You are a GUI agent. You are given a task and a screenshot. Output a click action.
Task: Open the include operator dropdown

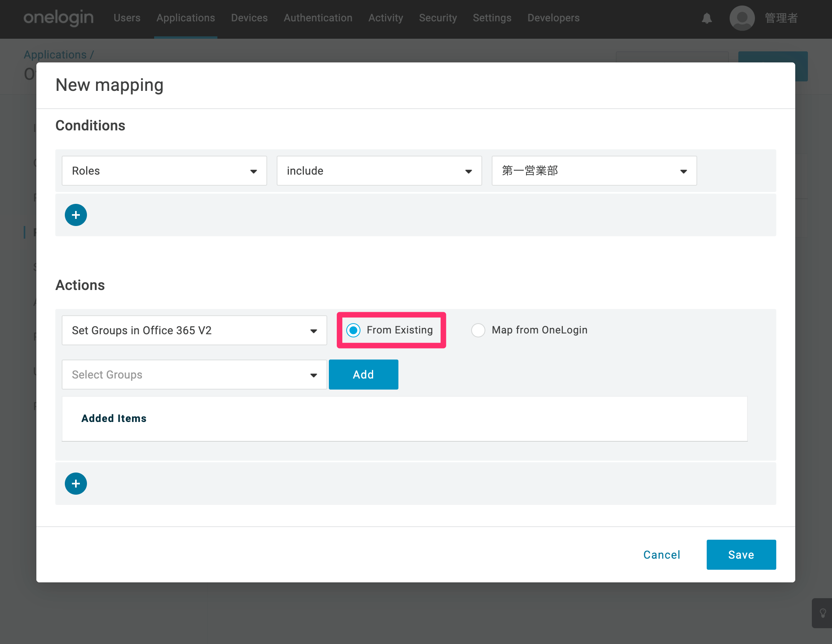click(379, 171)
